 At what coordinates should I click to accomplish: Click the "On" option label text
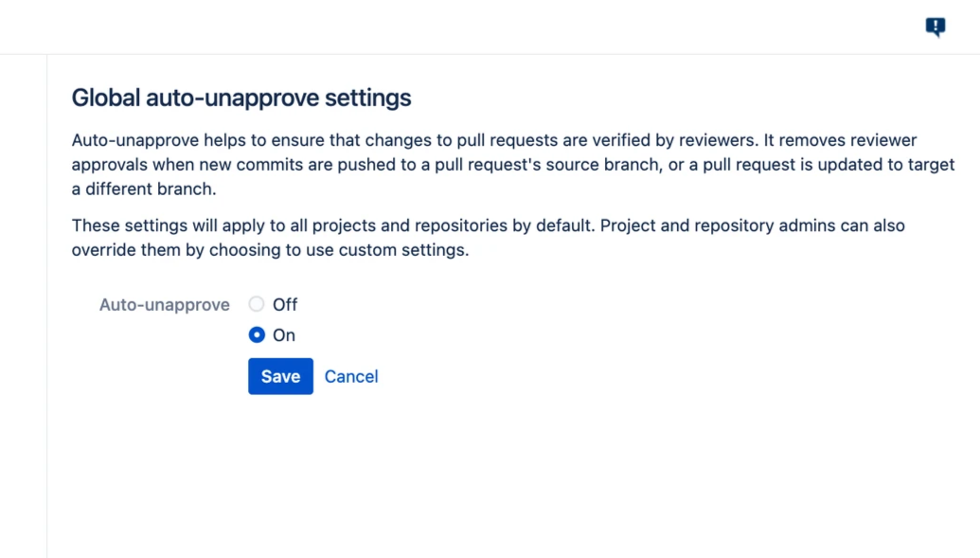coord(284,334)
